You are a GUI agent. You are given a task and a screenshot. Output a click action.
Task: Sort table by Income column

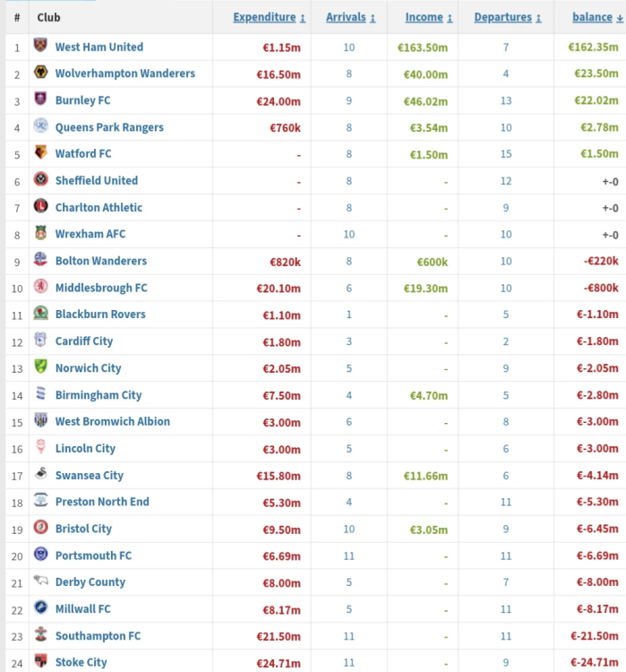coord(429,17)
